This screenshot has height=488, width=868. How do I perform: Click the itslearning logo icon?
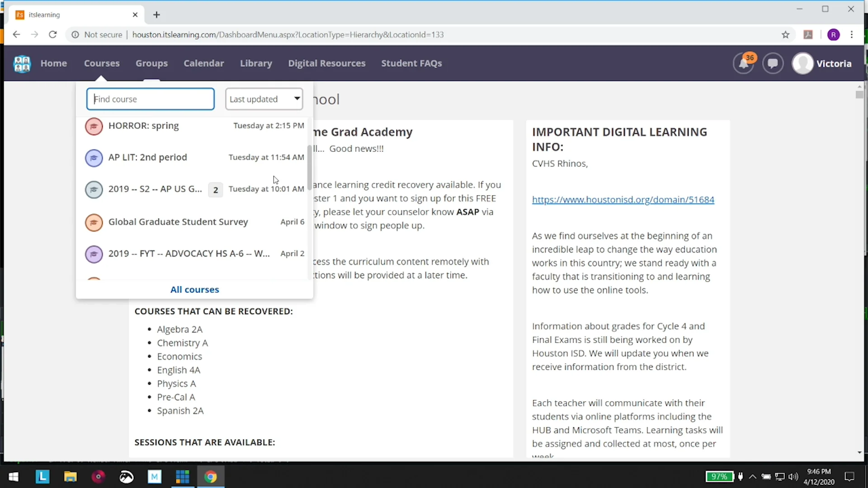[x=22, y=64]
